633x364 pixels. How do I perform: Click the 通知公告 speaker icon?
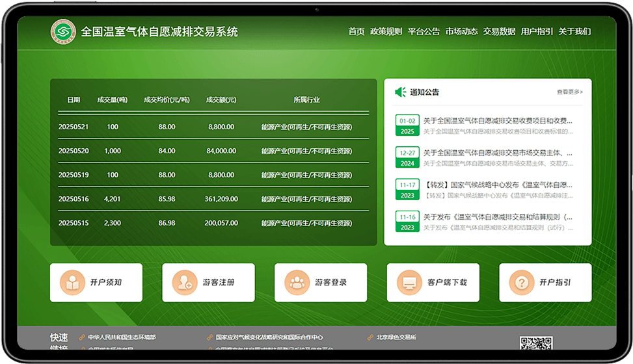[x=400, y=92]
